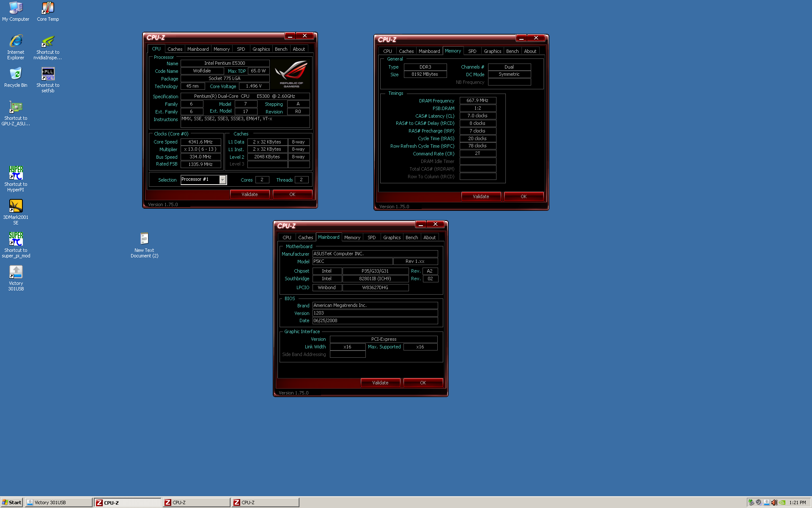Open About tab in CPU window
Viewport: 812px width, 508px height.
pos(299,49)
